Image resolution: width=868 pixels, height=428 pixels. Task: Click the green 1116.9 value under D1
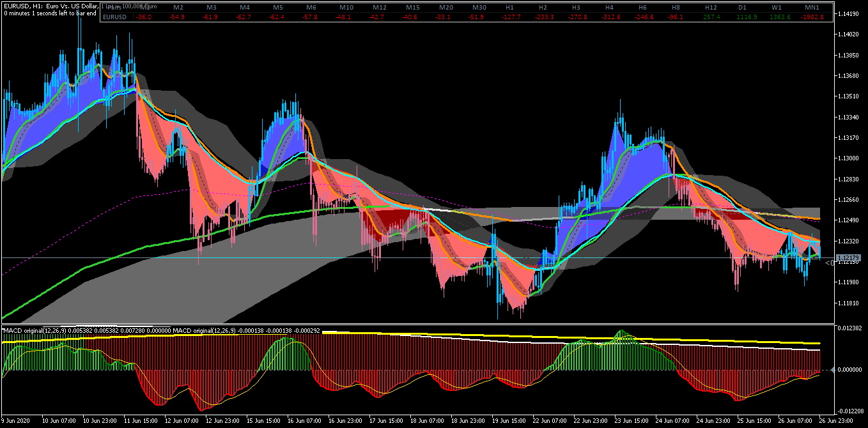coord(747,17)
